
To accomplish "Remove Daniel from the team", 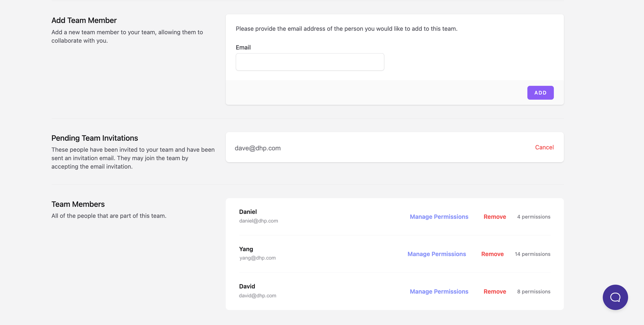I will pos(495,217).
